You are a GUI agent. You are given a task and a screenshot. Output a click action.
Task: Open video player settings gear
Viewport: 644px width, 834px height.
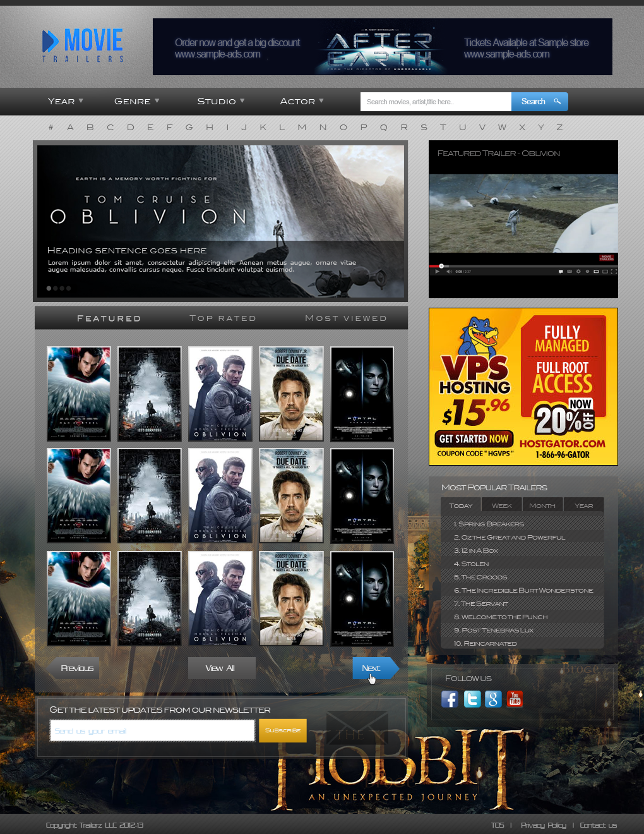click(578, 271)
